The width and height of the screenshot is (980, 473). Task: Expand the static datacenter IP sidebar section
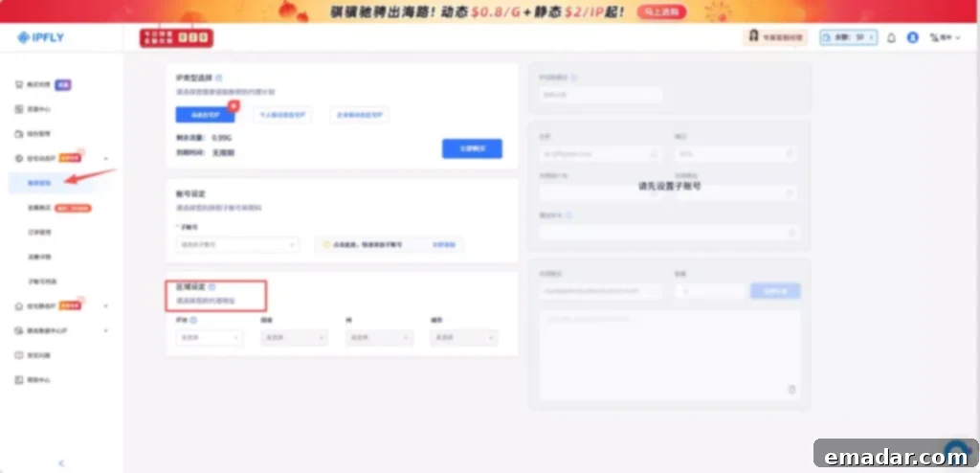(x=105, y=330)
